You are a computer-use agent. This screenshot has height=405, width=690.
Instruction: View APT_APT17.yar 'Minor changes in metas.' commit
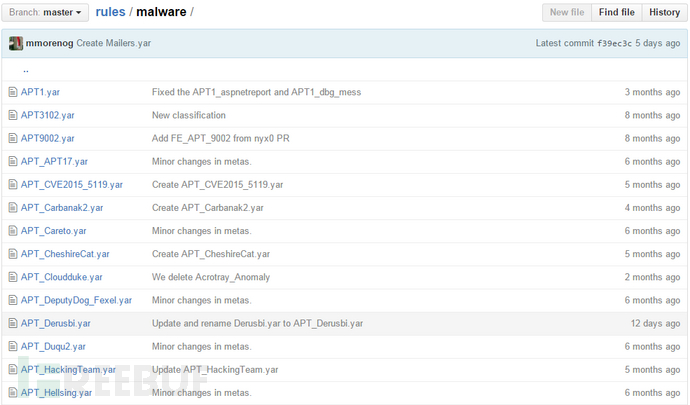[x=202, y=162]
